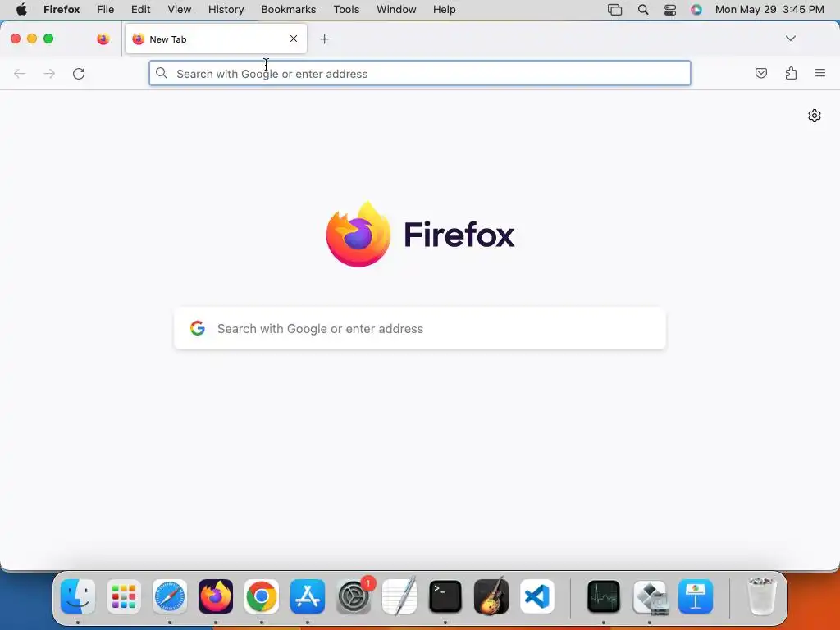Reload the current page
Screen dimensions: 840x630
79,73
